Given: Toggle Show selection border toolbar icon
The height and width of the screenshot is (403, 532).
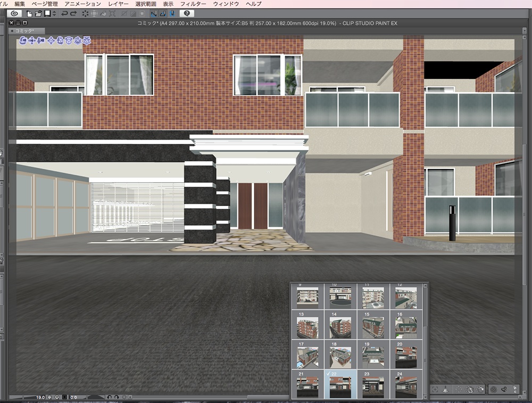Looking at the screenshot, I should coord(142,14).
